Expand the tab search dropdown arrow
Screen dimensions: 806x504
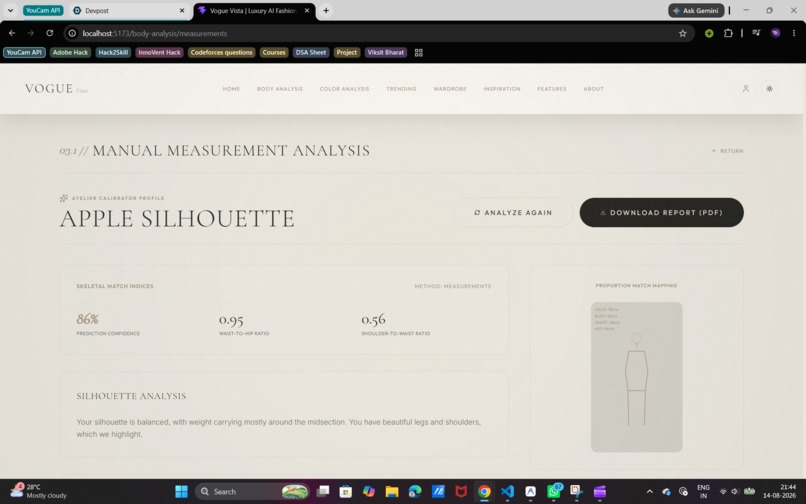[10, 10]
